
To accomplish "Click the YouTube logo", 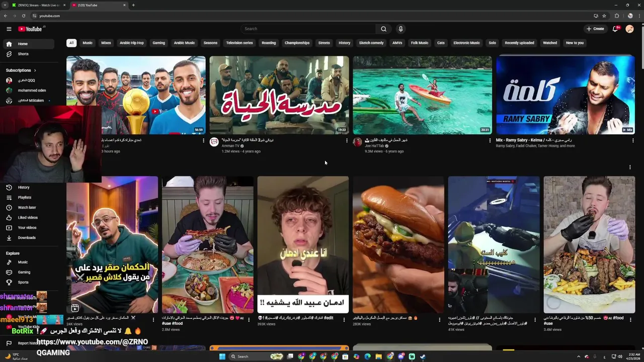I will pos(31,29).
